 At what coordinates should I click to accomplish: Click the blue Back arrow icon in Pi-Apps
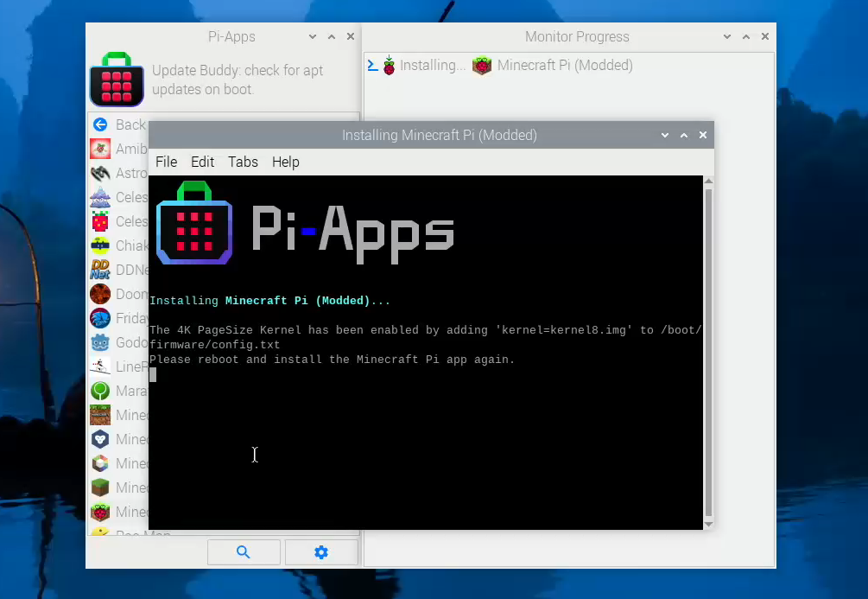[x=100, y=124]
